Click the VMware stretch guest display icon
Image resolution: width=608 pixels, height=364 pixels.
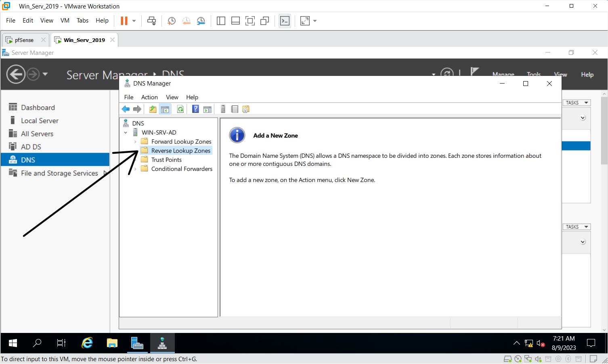coord(305,21)
